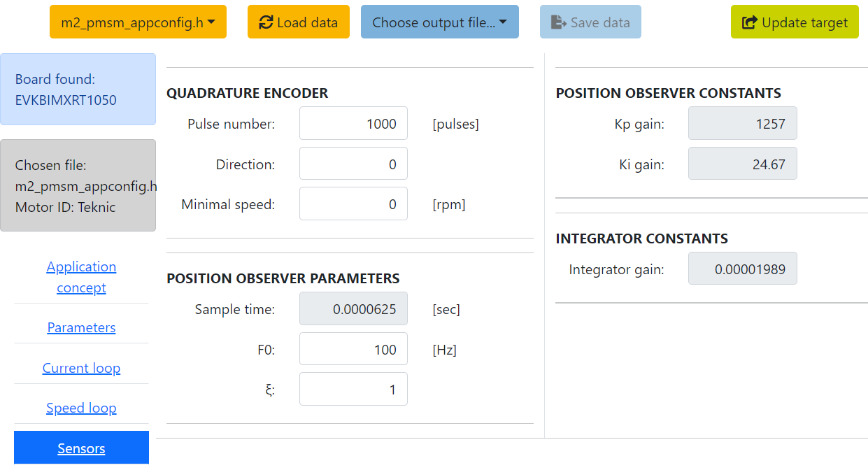The image size is (868, 470).
Task: Click the Update target export icon
Action: 749,22
